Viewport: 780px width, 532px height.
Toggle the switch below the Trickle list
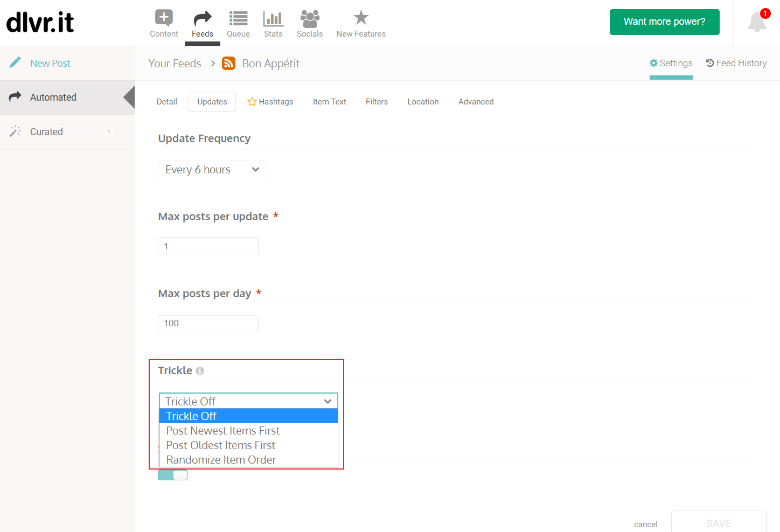click(173, 475)
